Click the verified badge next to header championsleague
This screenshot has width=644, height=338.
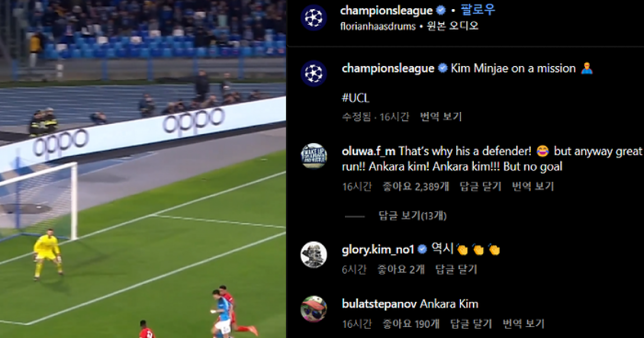click(x=441, y=10)
